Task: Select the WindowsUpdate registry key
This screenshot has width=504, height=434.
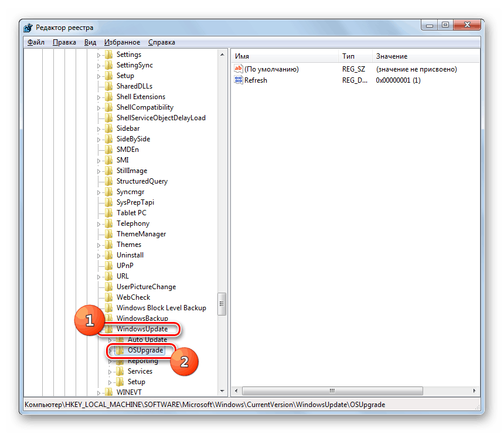Action: (142, 329)
